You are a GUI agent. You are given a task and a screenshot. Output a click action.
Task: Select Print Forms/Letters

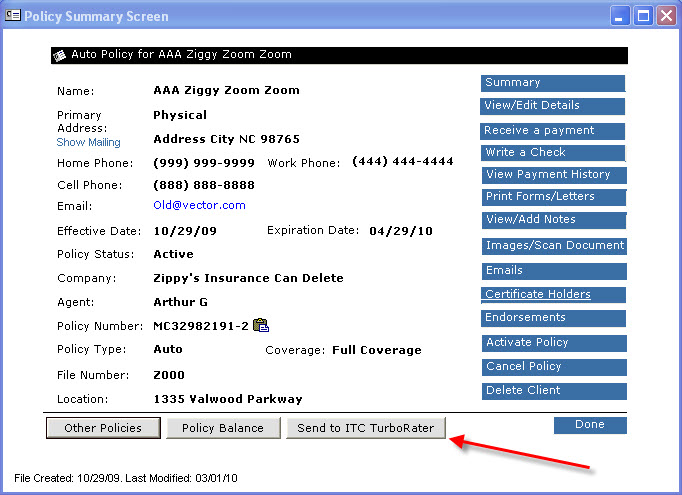tap(552, 197)
